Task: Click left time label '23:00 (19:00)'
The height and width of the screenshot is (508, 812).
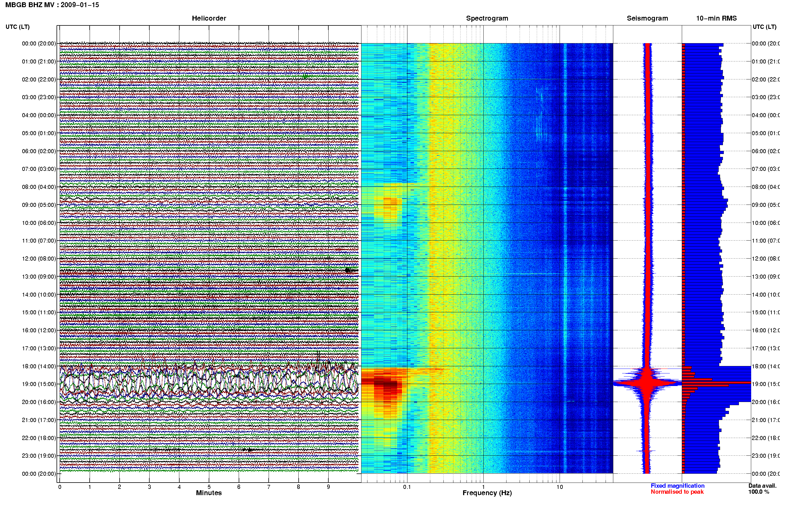Action: (x=39, y=456)
